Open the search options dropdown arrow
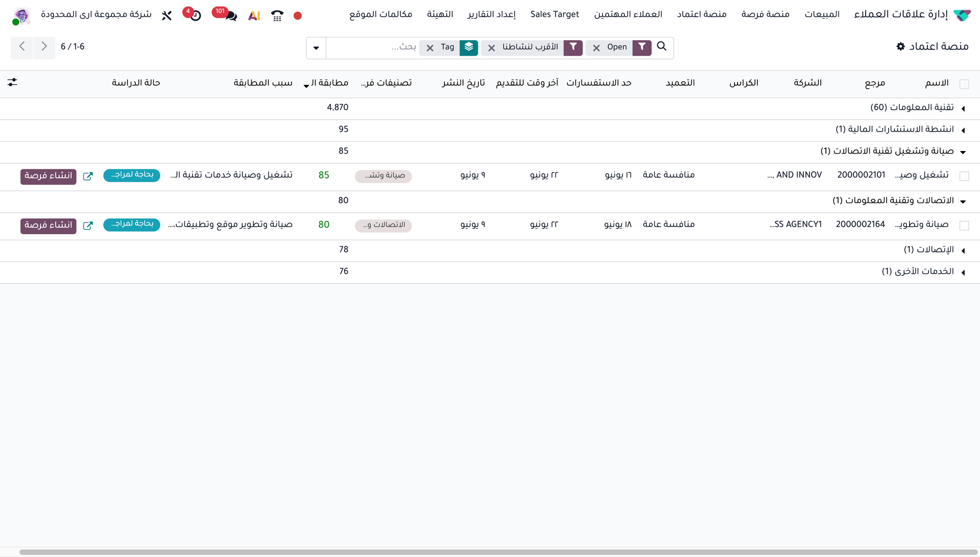 point(316,48)
